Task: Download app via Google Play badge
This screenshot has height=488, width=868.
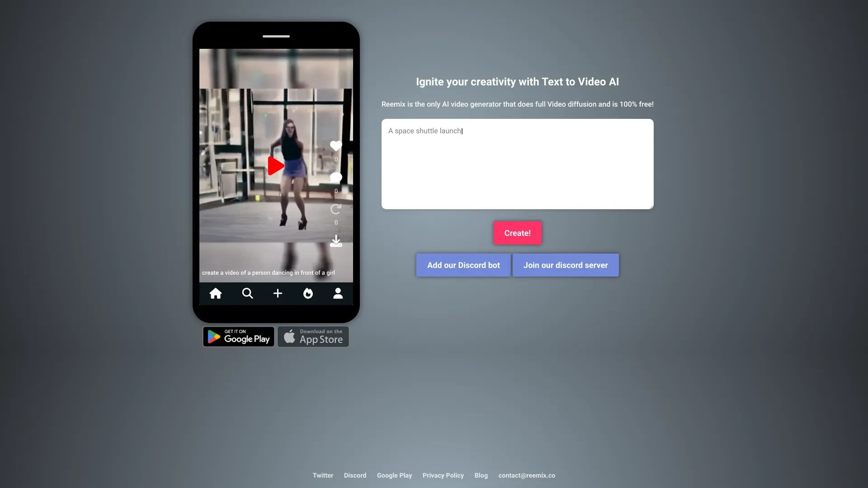Action: click(238, 337)
